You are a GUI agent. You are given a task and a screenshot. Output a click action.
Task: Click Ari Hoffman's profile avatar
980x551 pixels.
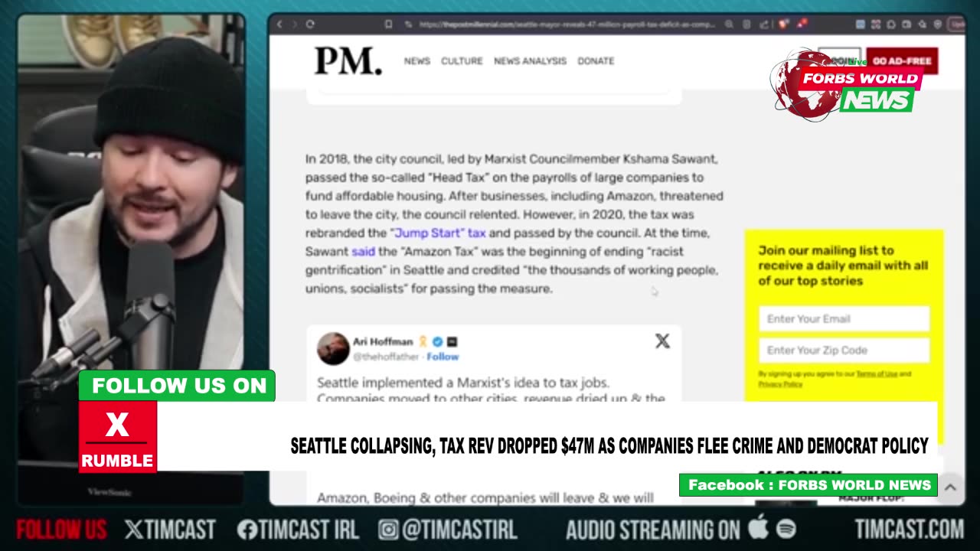333,348
